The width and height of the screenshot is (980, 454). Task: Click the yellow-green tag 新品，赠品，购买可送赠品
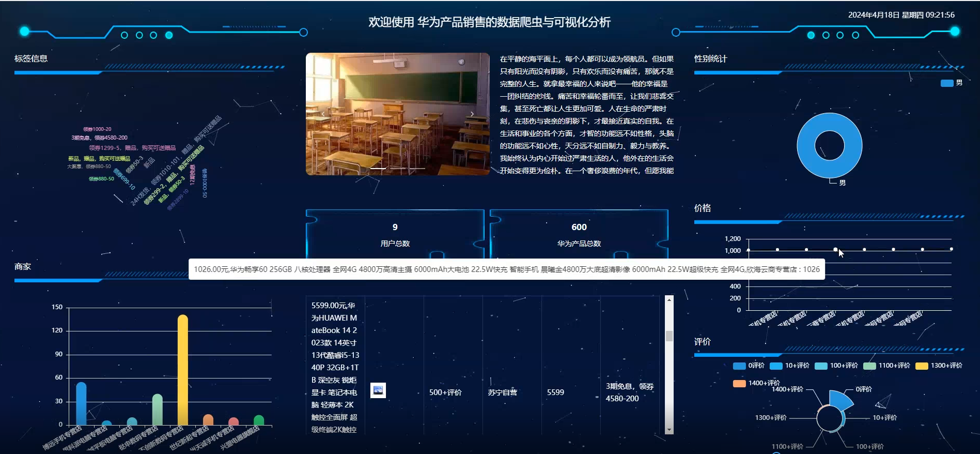pos(99,159)
